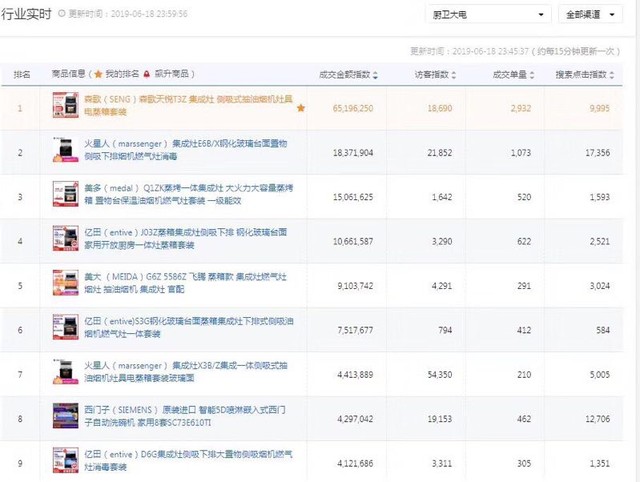Click the clock icon beside 更新时间

(62, 13)
